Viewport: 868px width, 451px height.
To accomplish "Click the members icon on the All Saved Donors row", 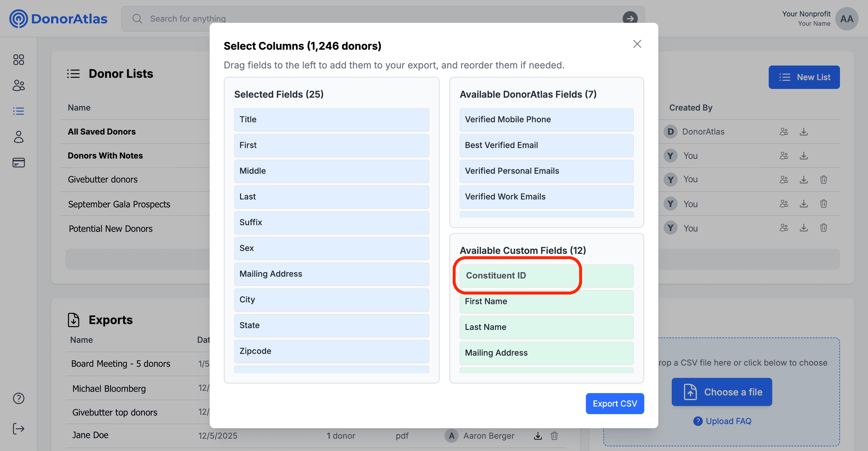I will pyautogui.click(x=784, y=132).
